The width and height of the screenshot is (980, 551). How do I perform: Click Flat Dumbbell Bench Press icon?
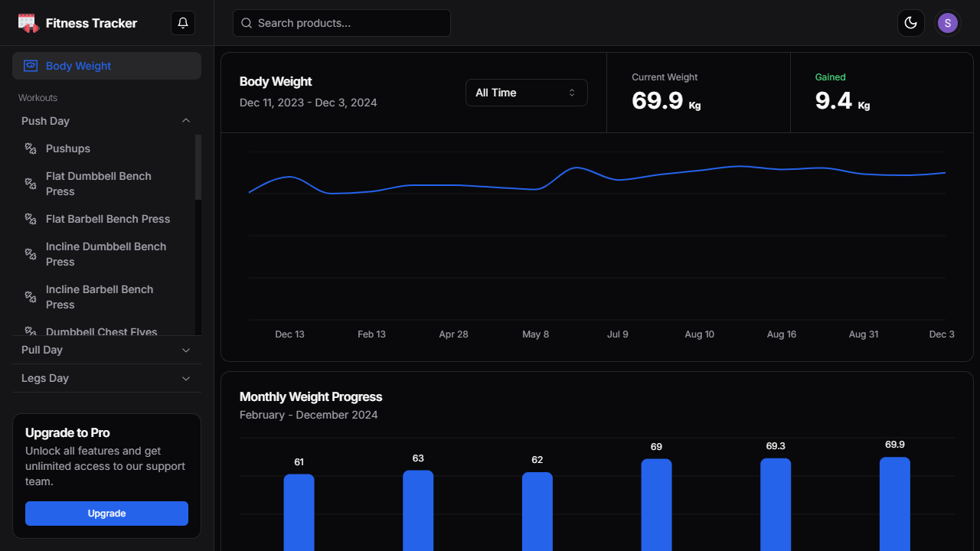pyautogui.click(x=31, y=184)
